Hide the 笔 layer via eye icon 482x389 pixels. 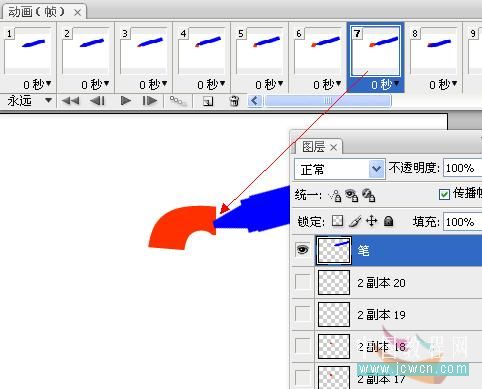[x=303, y=250]
